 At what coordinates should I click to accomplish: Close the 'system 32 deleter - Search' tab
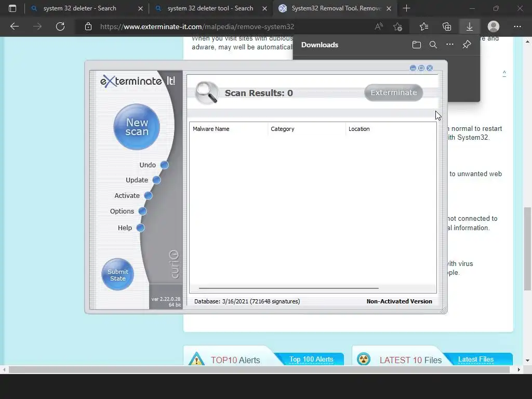click(x=140, y=8)
